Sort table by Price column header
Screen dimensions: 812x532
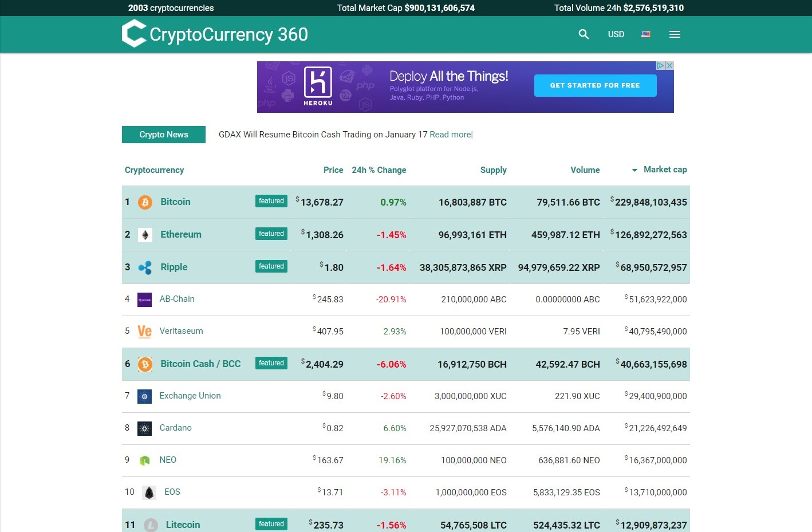pos(333,170)
